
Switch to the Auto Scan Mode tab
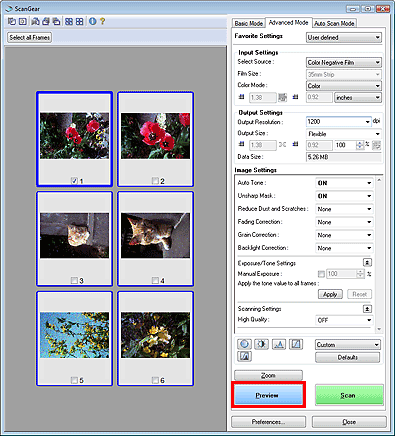334,23
